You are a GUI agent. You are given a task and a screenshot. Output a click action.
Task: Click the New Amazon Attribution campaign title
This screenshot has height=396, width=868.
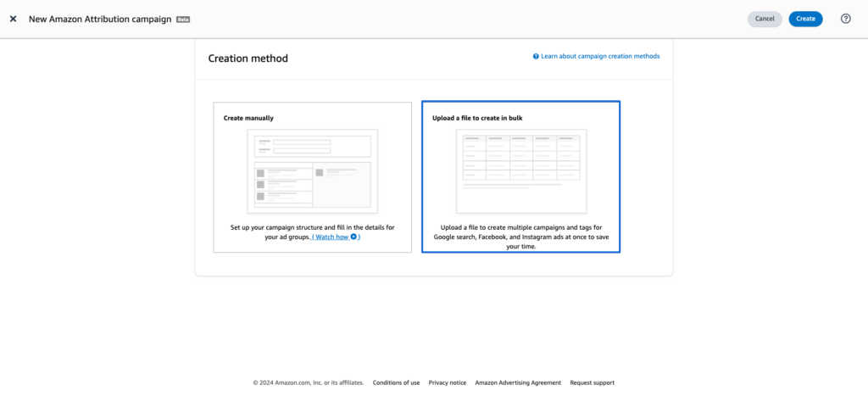pos(100,19)
